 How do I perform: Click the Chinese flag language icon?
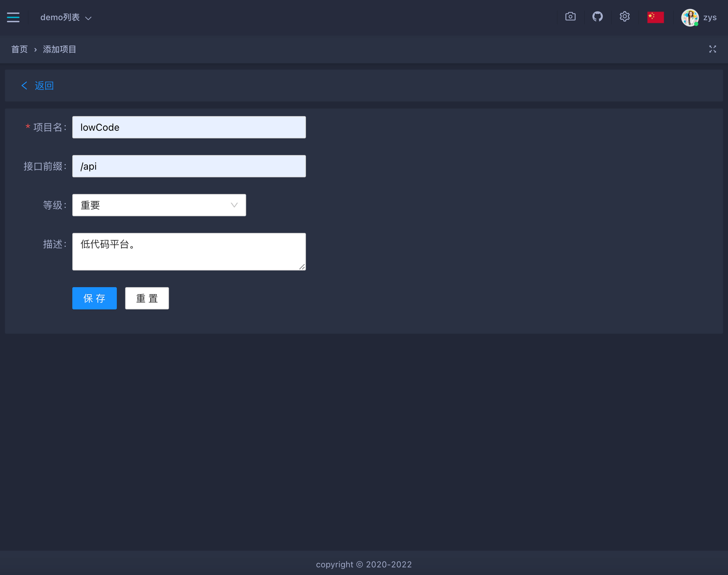click(x=655, y=17)
